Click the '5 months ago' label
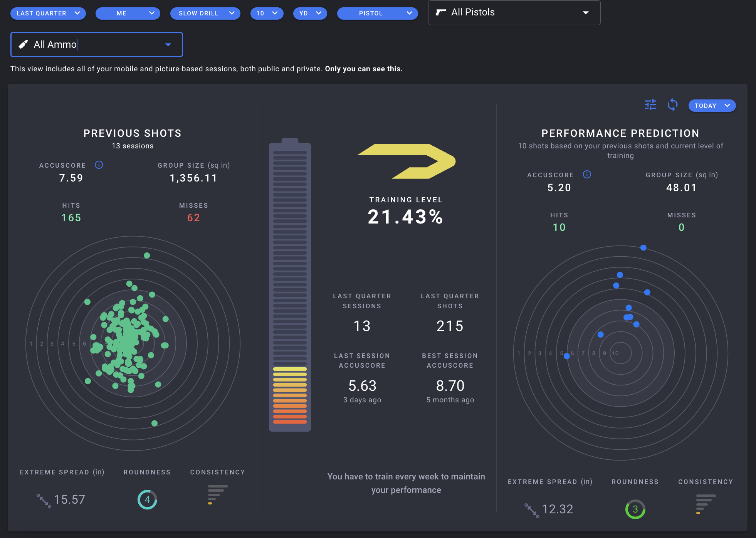 pos(450,400)
